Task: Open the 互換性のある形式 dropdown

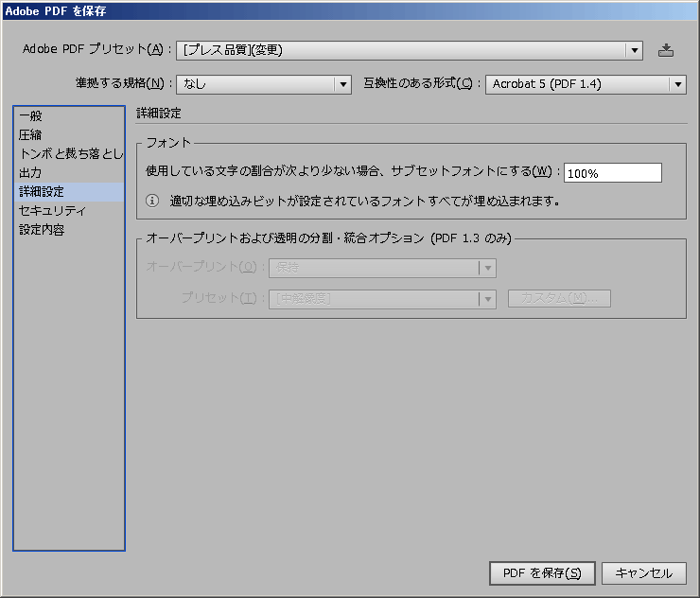Action: tap(586, 84)
